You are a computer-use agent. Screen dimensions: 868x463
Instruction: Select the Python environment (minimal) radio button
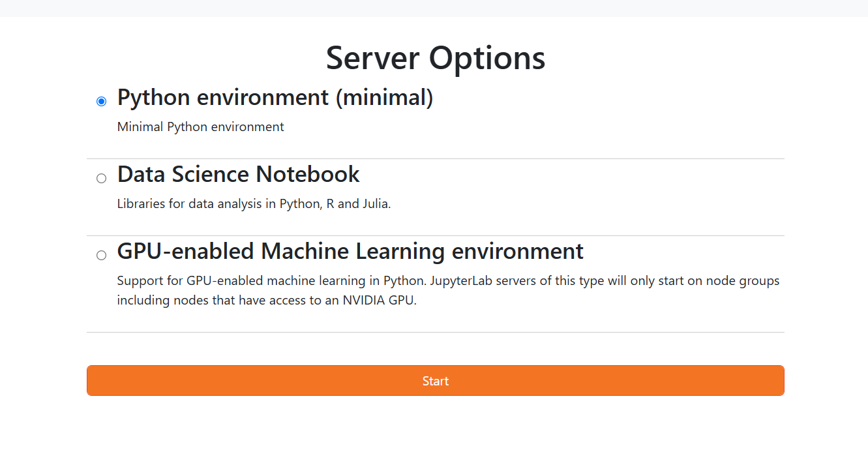pos(101,101)
